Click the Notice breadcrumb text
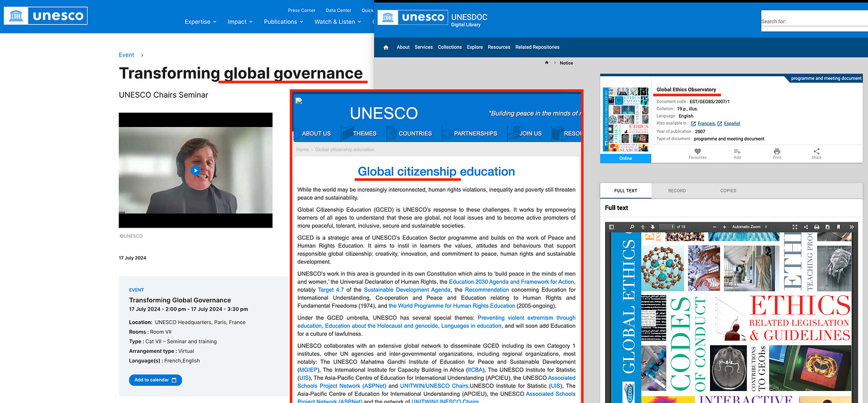868x403 pixels. (566, 63)
